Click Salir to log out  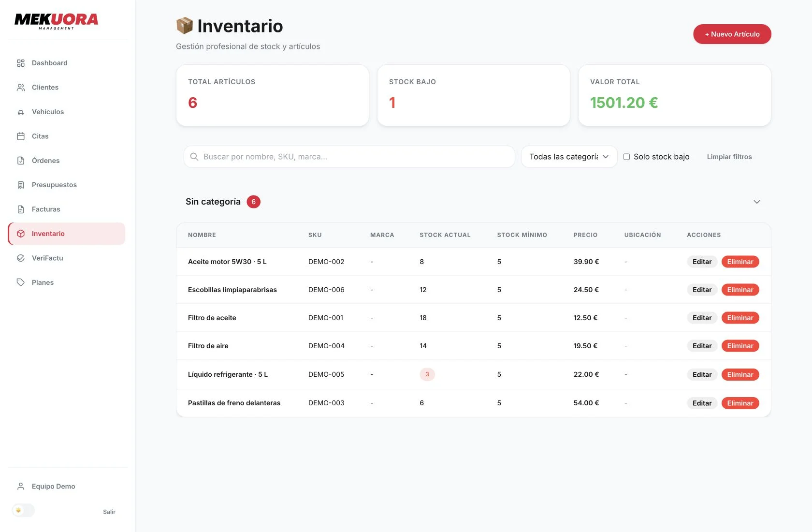point(109,512)
